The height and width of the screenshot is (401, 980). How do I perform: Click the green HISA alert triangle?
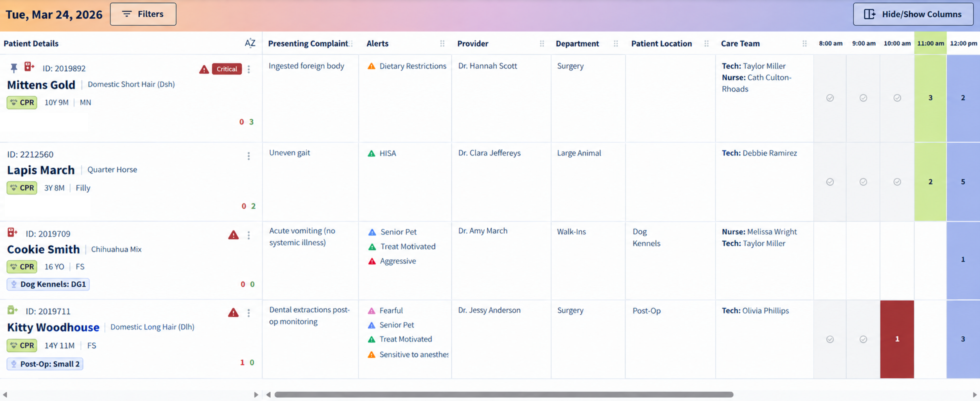371,153
